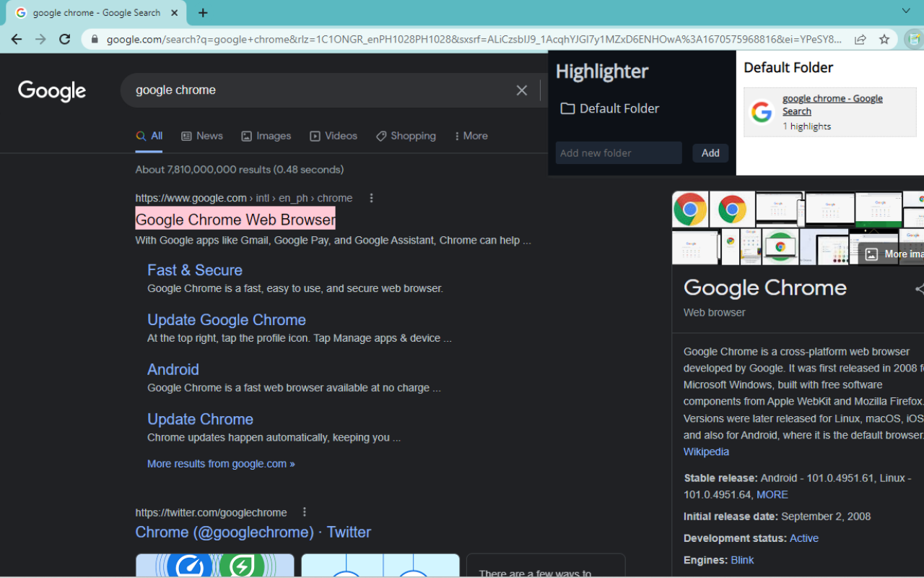Image resolution: width=924 pixels, height=578 pixels.
Task: Click the Highlighter panel title
Action: pos(602,72)
